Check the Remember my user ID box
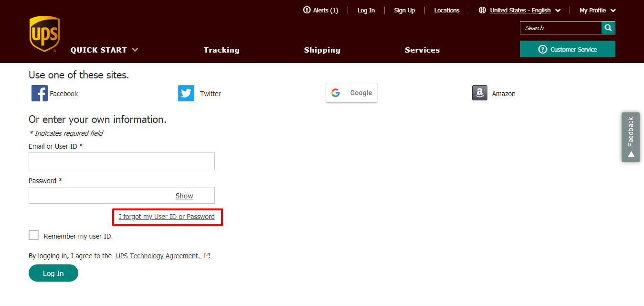 [x=33, y=235]
